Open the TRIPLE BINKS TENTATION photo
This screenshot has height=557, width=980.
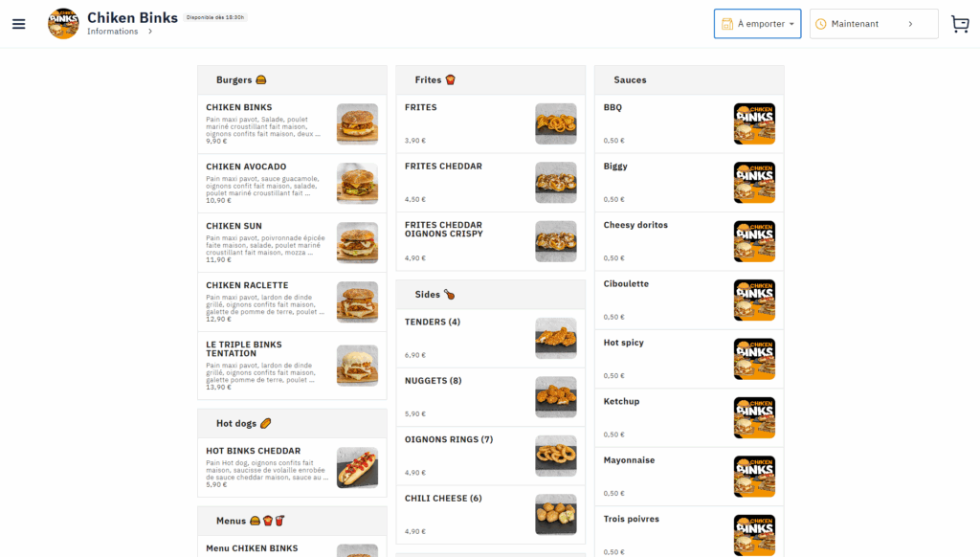click(358, 366)
